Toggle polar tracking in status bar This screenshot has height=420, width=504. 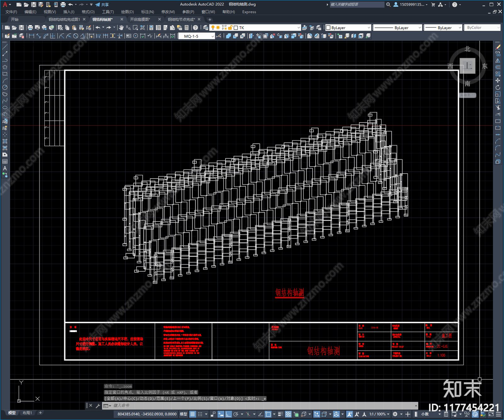tap(236, 414)
